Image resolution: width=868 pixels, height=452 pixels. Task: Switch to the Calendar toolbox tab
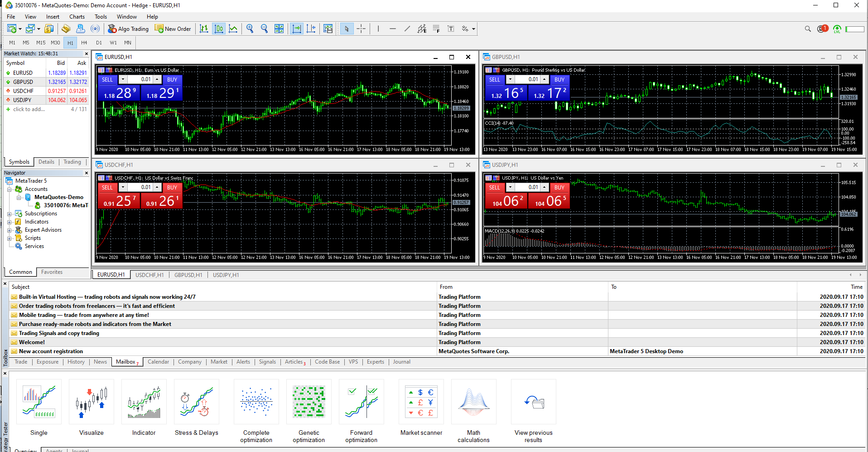point(158,362)
